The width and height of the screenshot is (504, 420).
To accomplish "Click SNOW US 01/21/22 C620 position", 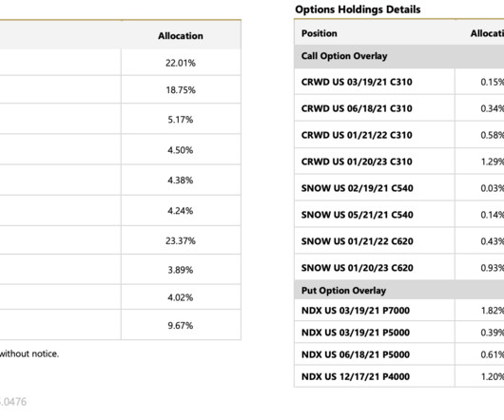I will pyautogui.click(x=358, y=241).
